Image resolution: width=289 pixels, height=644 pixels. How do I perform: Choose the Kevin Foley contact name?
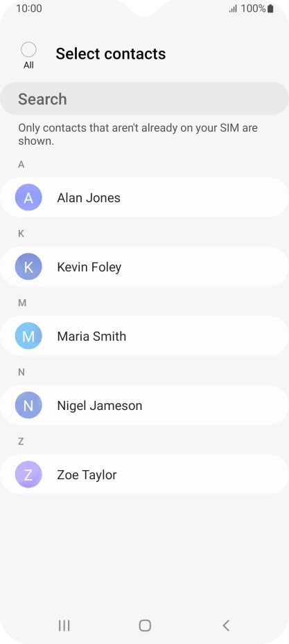tap(89, 267)
